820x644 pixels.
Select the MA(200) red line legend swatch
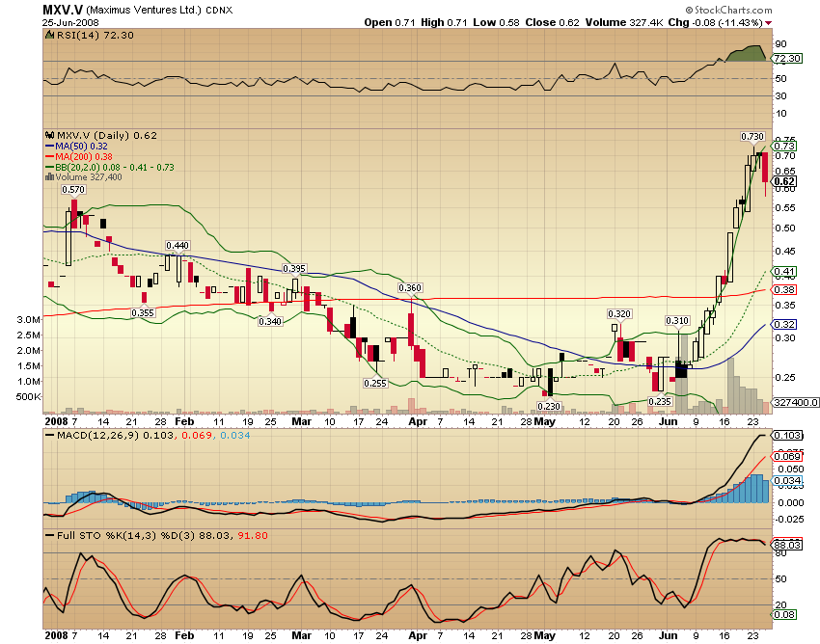point(50,157)
